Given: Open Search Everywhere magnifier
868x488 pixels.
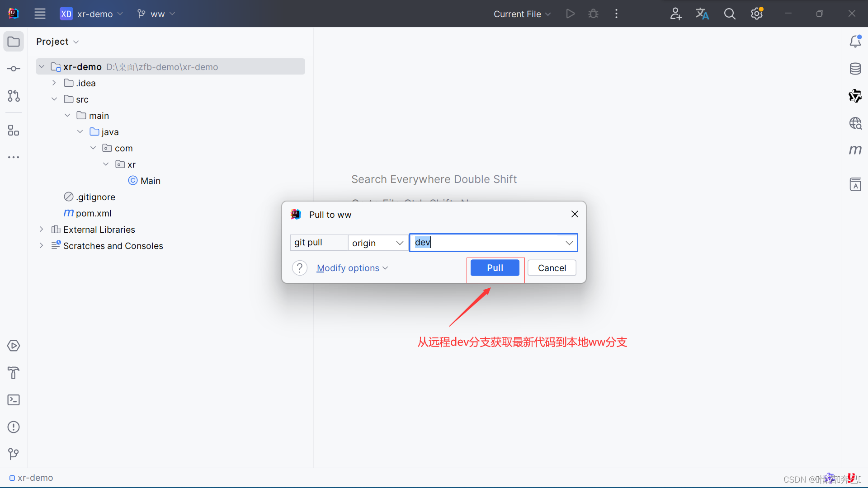Looking at the screenshot, I should (730, 14).
